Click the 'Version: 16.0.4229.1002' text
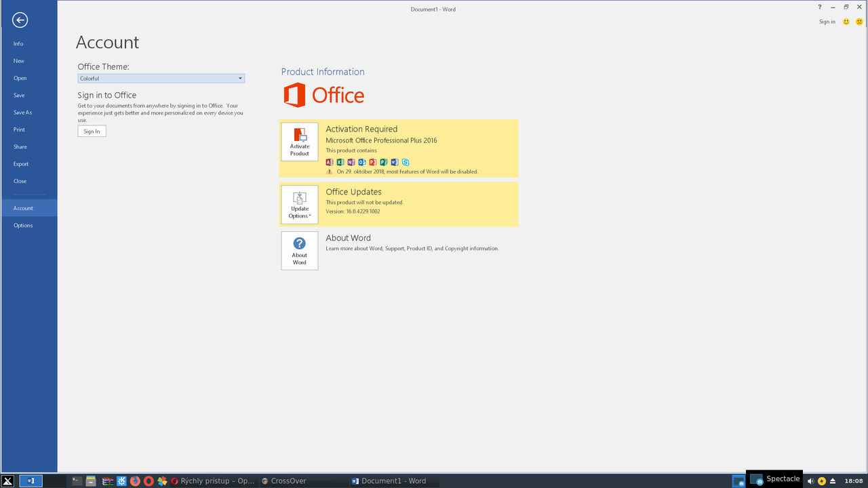The image size is (868, 488). pyautogui.click(x=353, y=211)
